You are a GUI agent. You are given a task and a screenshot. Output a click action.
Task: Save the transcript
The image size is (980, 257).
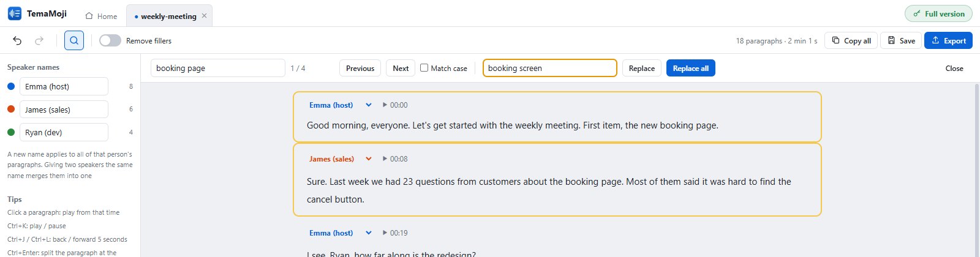(x=901, y=40)
